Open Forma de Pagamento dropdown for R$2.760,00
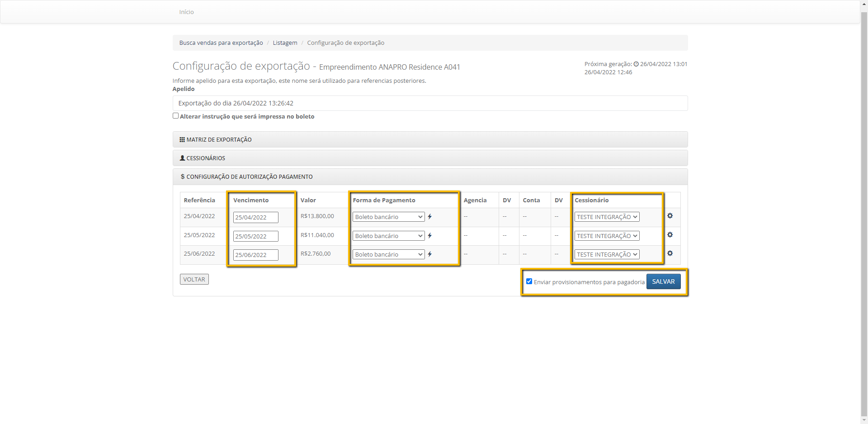 [388, 255]
